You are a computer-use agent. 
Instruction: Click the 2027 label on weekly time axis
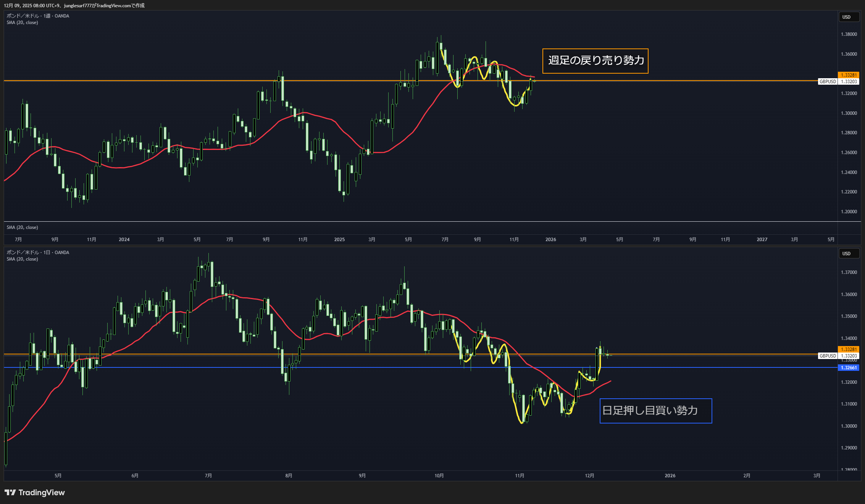762,240
